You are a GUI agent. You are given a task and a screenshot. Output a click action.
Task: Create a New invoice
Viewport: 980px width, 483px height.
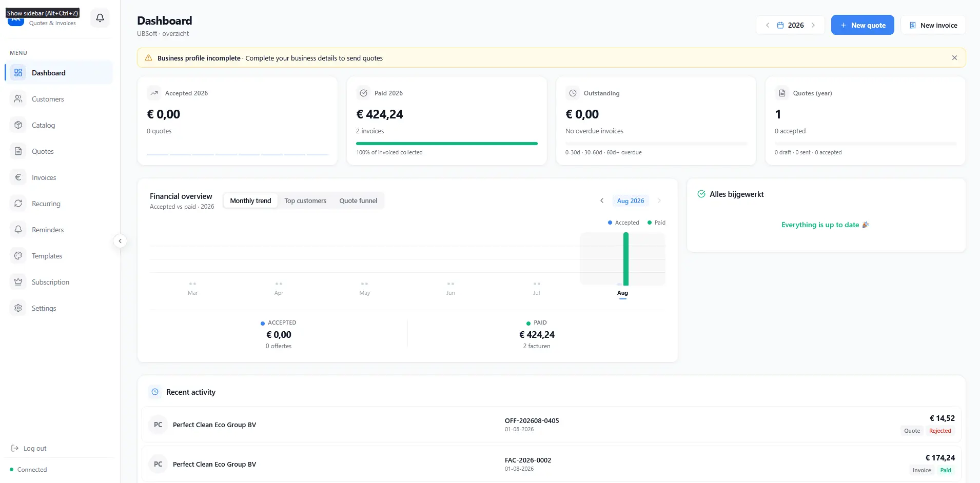(x=933, y=25)
